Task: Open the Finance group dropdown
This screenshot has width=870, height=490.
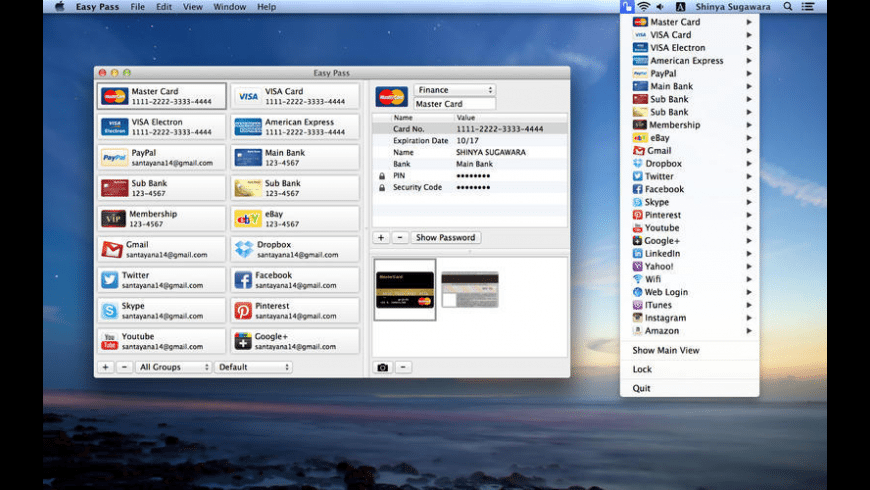Action: (454, 90)
